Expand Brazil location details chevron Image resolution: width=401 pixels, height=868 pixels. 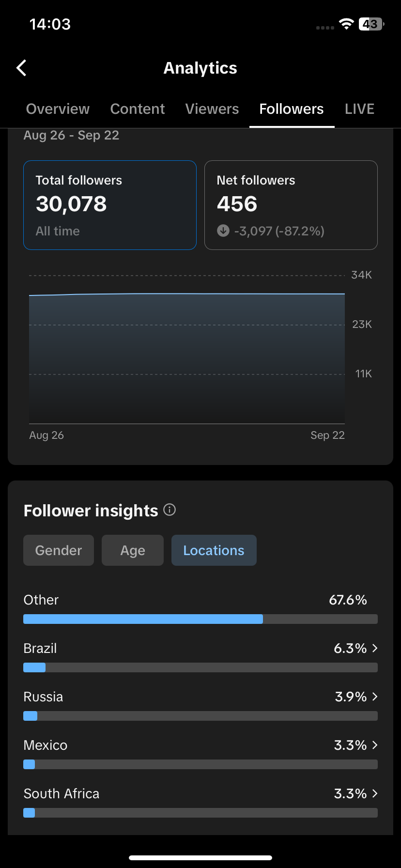click(374, 648)
